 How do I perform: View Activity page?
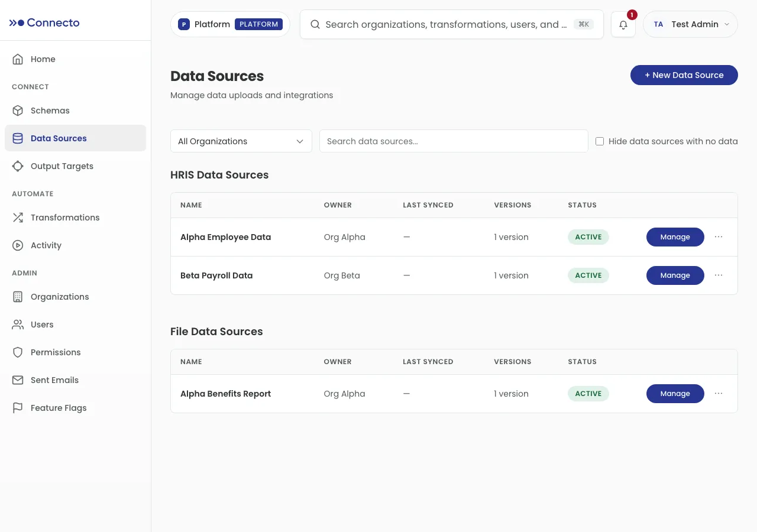click(75, 245)
